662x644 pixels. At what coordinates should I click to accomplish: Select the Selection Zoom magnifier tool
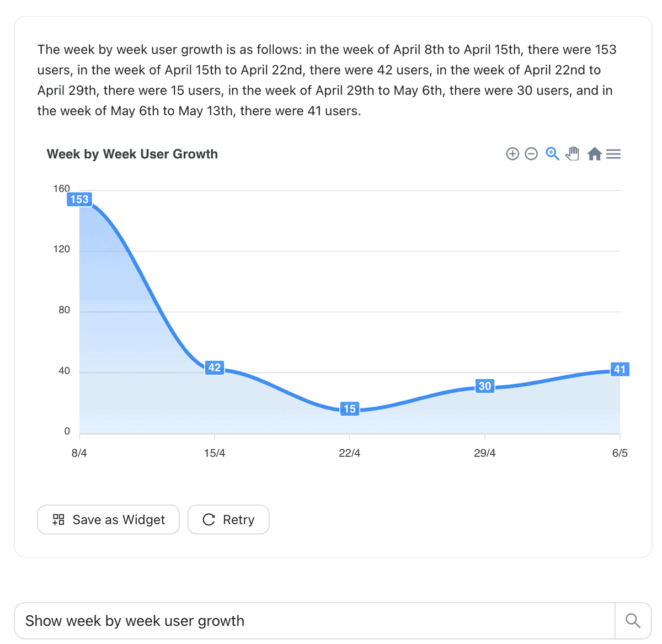(552, 154)
